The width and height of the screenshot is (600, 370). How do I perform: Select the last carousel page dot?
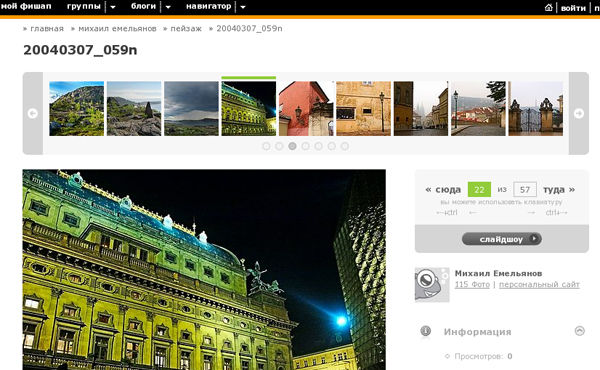[x=345, y=146]
